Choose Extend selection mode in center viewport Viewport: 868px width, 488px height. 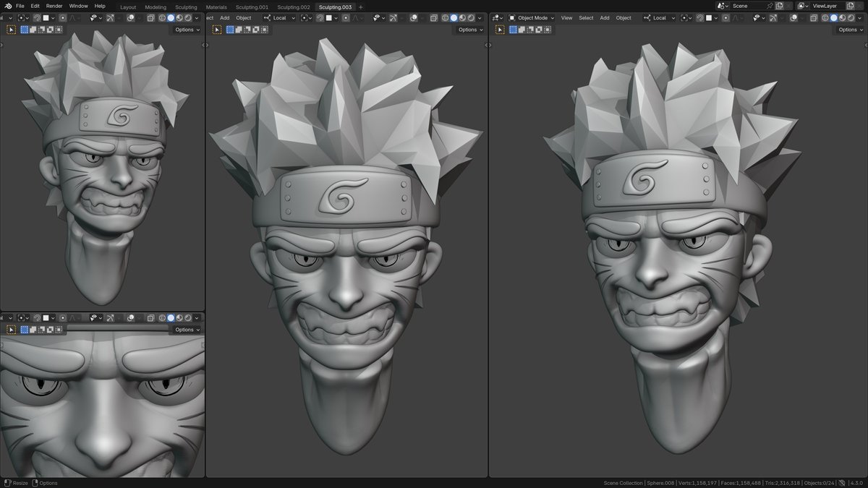(x=239, y=30)
